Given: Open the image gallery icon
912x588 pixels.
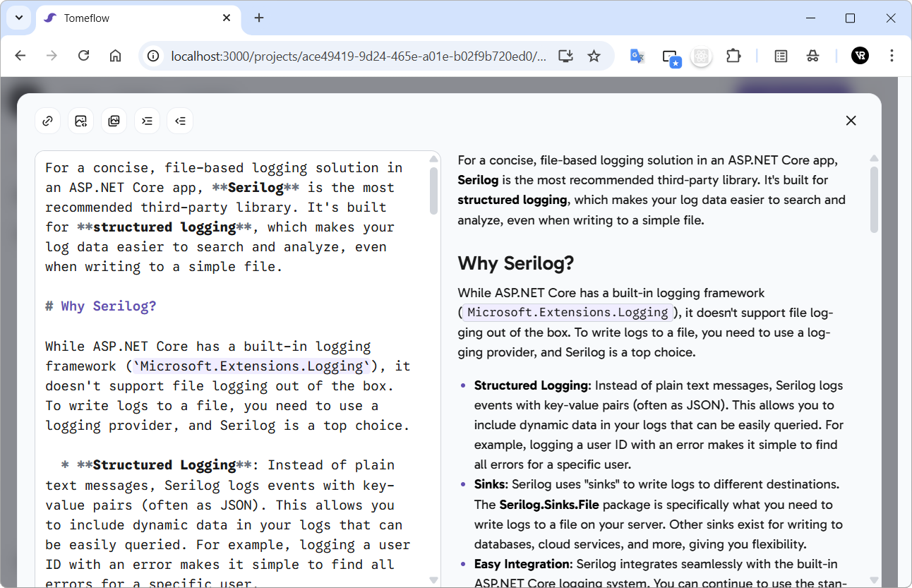Looking at the screenshot, I should coord(114,121).
